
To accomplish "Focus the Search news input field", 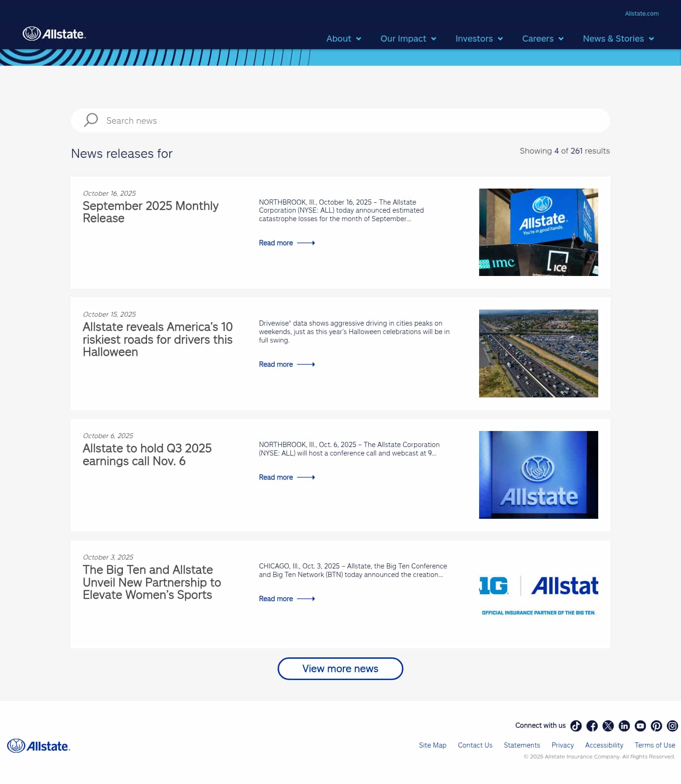I will (340, 121).
